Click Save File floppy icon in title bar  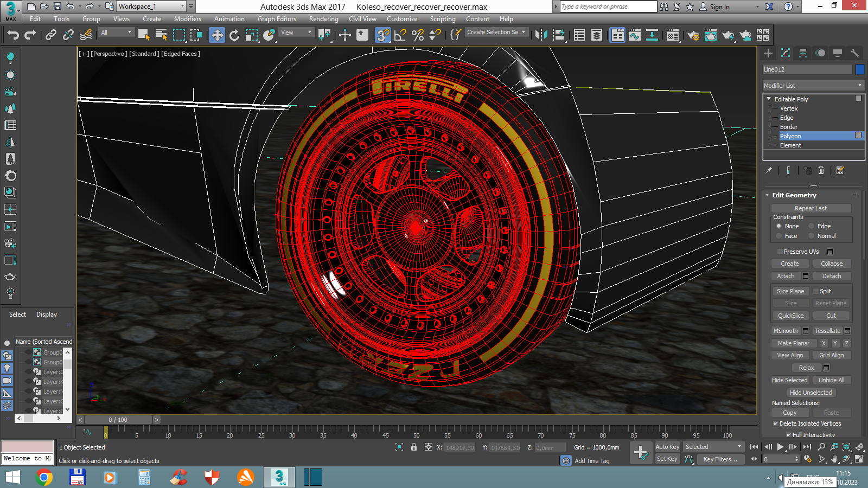tap(57, 7)
